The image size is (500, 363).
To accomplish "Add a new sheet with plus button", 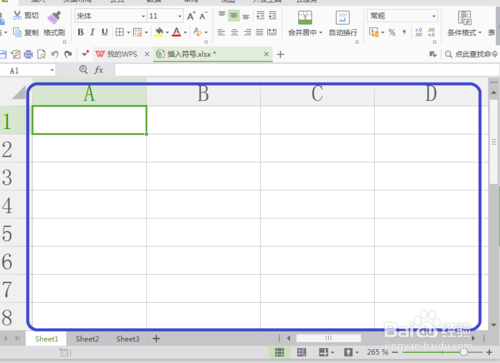I will tap(156, 339).
